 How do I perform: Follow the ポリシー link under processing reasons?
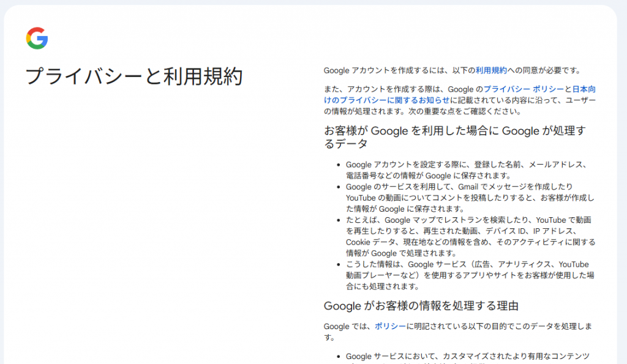(390, 327)
